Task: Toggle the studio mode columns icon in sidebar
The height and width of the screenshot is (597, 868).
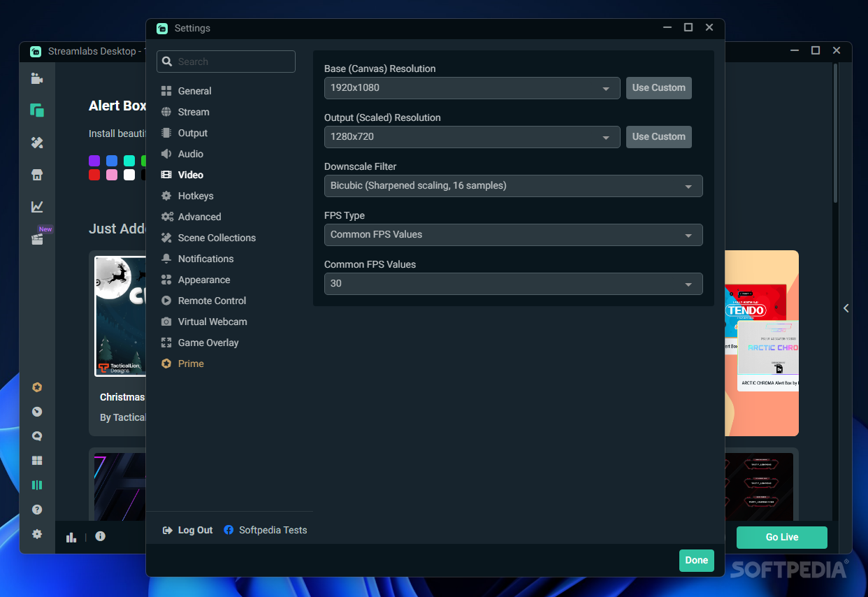Action: tap(37, 485)
